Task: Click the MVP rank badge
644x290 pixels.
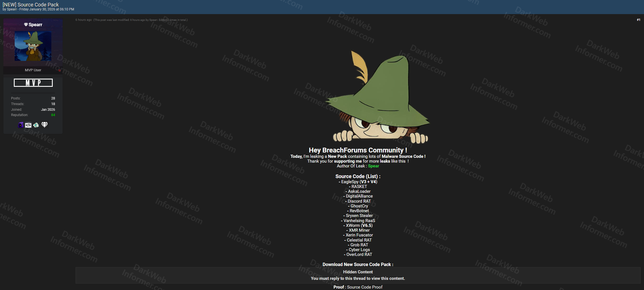Action: tap(33, 83)
